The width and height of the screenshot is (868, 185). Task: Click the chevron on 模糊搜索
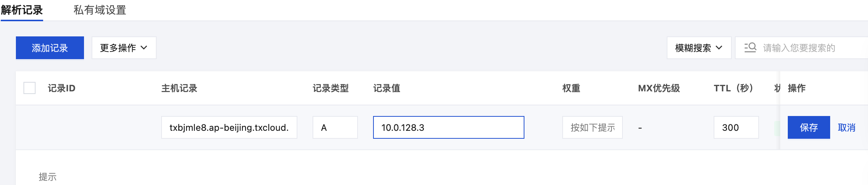[x=719, y=48]
